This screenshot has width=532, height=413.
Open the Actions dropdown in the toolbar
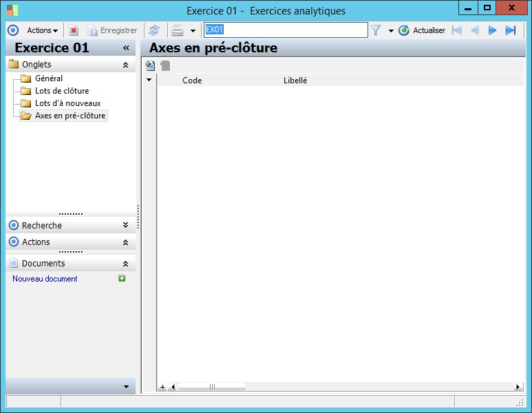pos(43,30)
